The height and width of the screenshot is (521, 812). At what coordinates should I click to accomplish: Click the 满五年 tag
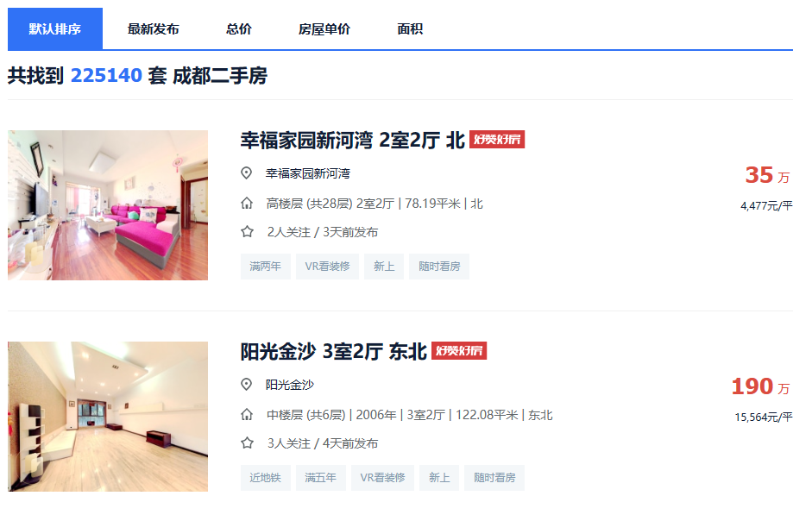click(320, 478)
